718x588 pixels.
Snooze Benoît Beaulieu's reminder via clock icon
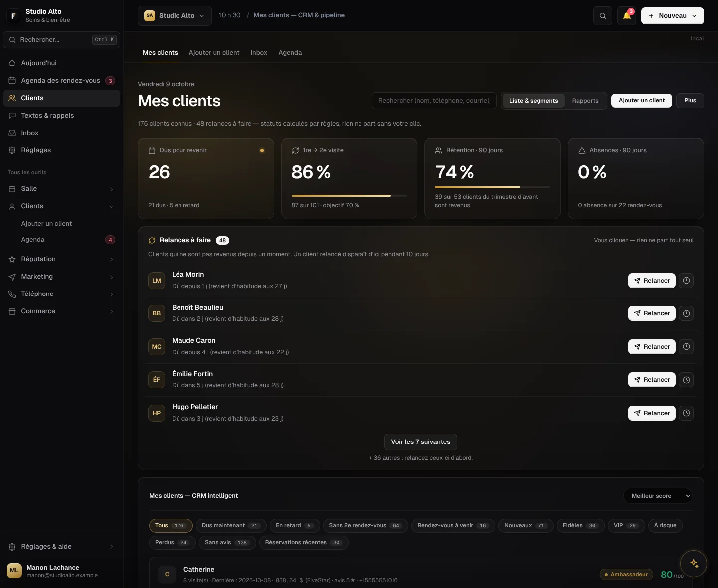point(686,313)
